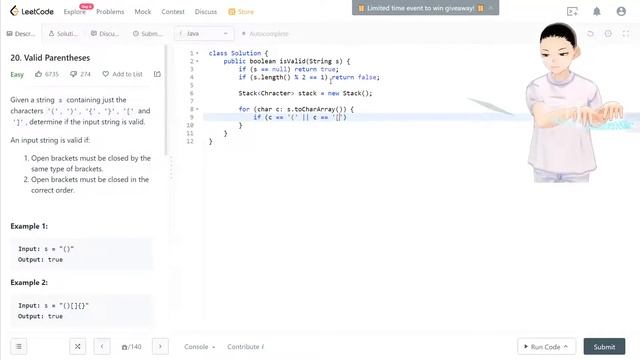
Task: Open editor settings icon
Action: pos(608,33)
